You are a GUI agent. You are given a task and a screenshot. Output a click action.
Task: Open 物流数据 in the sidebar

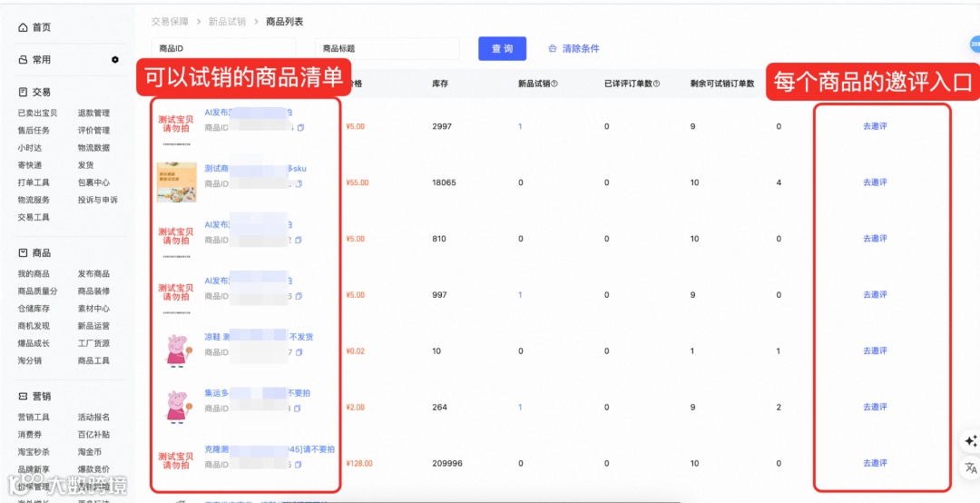coord(93,148)
